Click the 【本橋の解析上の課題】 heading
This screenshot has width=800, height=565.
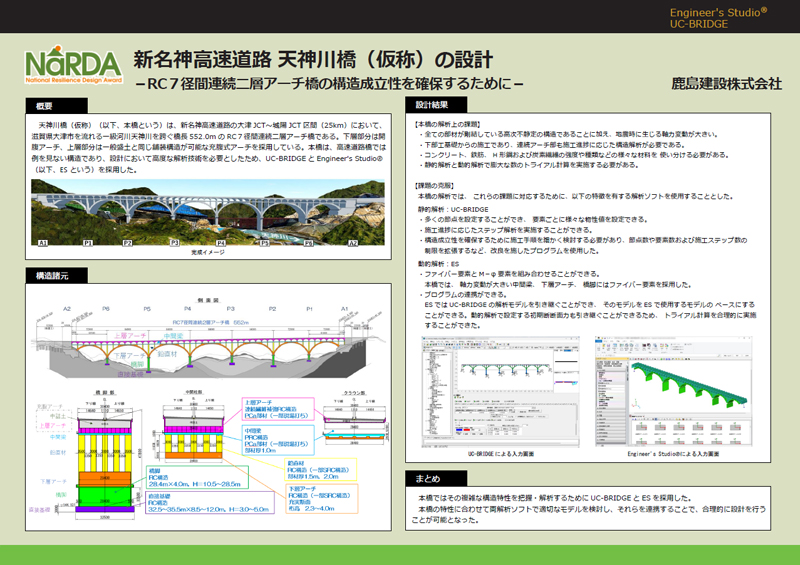pos(448,124)
